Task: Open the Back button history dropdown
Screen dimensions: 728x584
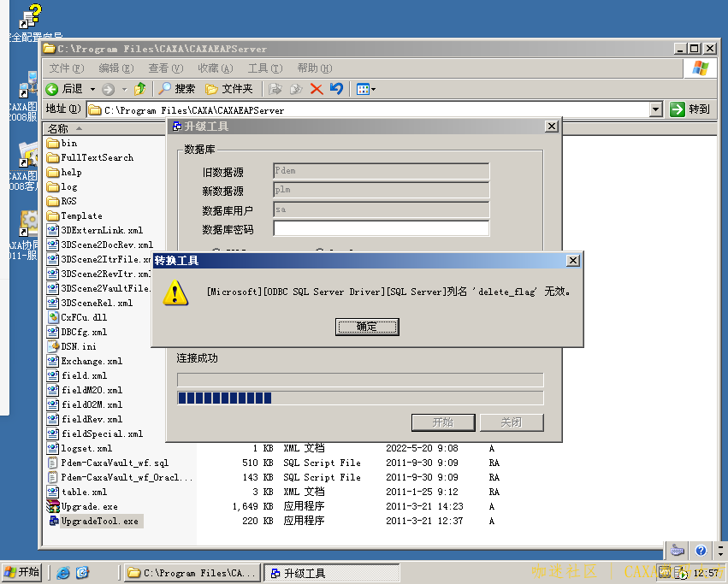Action: pos(91,89)
